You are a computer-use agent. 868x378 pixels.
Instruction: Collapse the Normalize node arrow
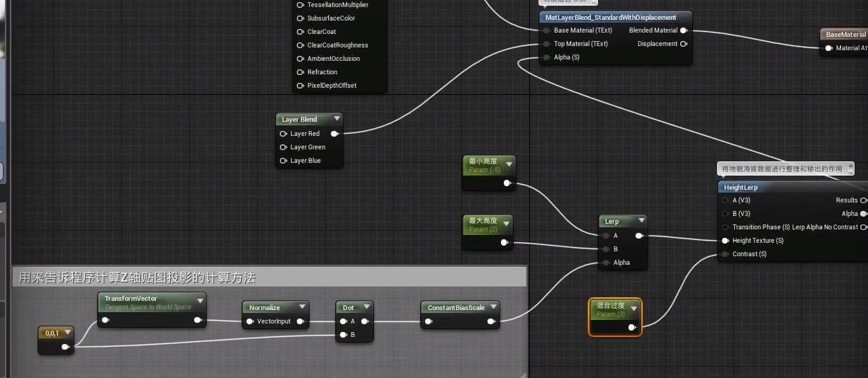coord(302,307)
